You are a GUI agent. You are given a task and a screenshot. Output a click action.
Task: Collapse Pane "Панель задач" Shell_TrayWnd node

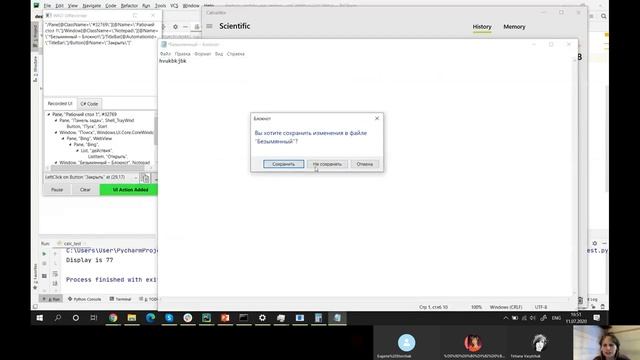[x=56, y=121]
